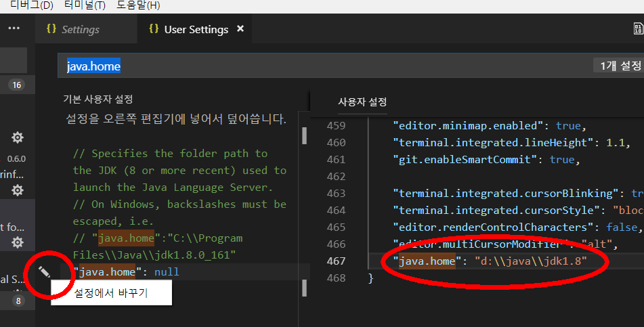Click the badge showing 16
This screenshot has height=327, width=644.
pos(17,85)
